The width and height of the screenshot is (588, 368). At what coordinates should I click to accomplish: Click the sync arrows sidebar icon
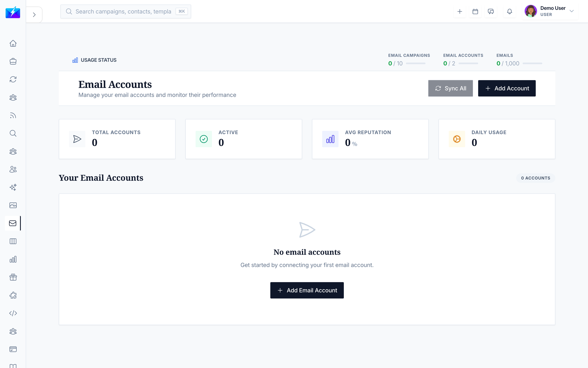tap(13, 79)
